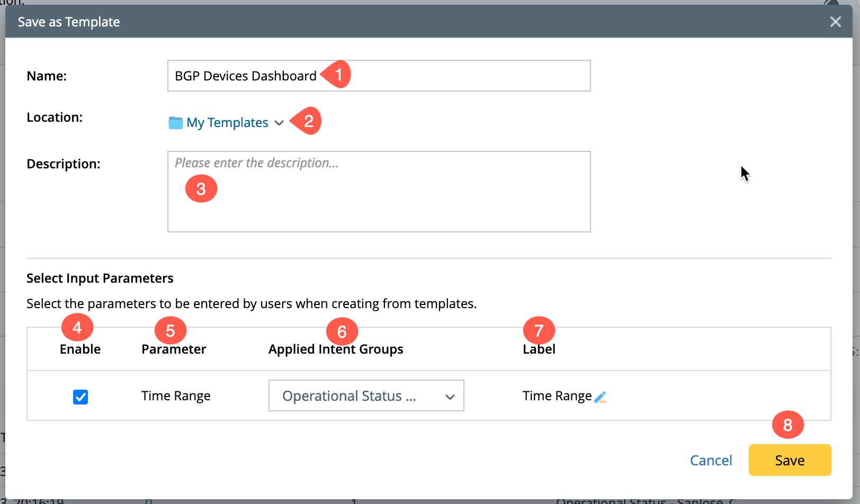
Task: Open the Operational Status intent groups dropdown
Action: coord(366,395)
